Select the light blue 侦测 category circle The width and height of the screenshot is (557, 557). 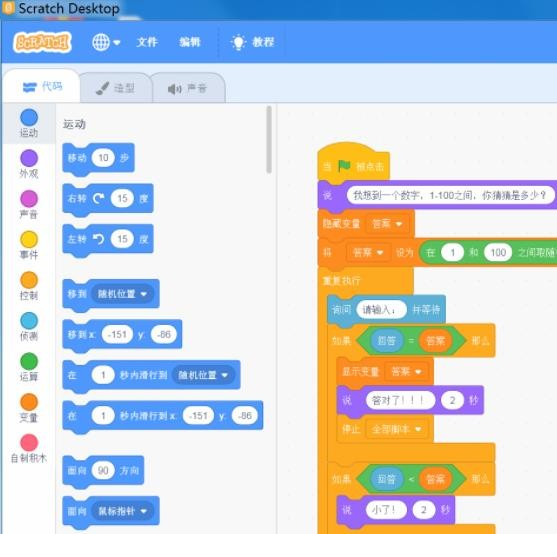click(29, 321)
